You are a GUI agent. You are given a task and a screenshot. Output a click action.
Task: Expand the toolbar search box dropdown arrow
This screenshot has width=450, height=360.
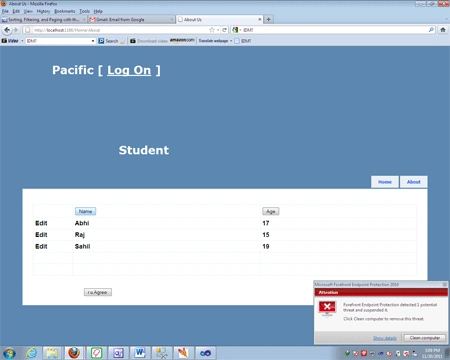pyautogui.click(x=93, y=41)
